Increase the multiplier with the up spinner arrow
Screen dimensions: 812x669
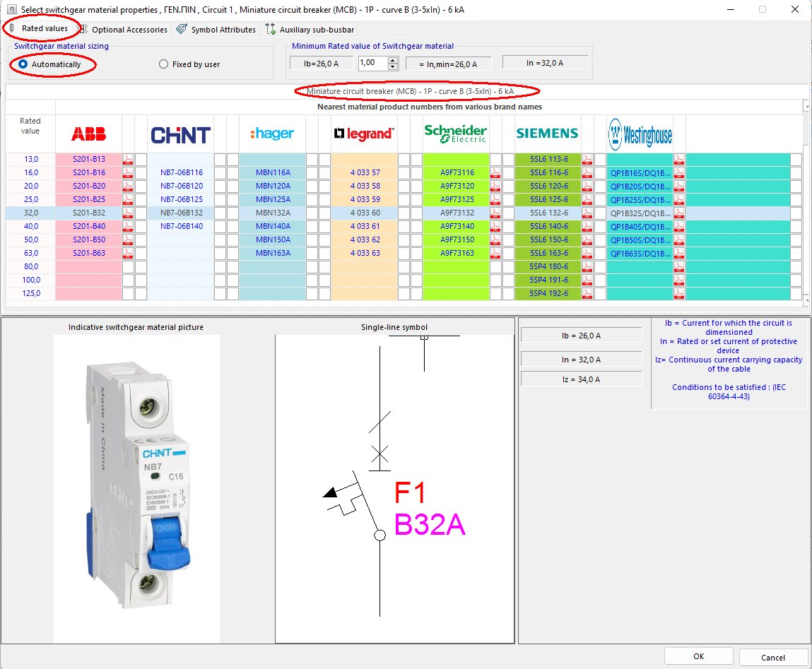[392, 59]
